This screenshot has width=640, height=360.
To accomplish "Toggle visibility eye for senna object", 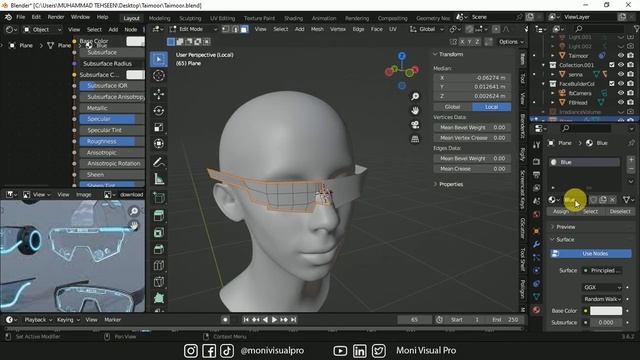I will pyautogui.click(x=621, y=74).
